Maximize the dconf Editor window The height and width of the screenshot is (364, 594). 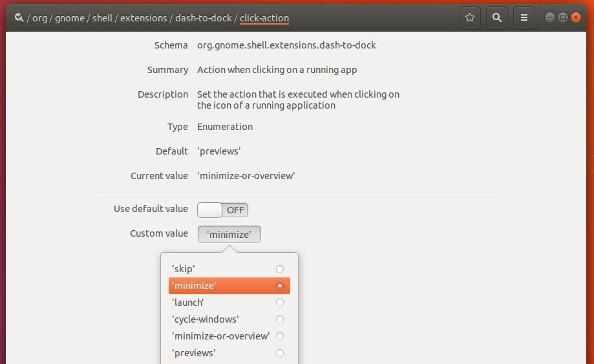[563, 18]
